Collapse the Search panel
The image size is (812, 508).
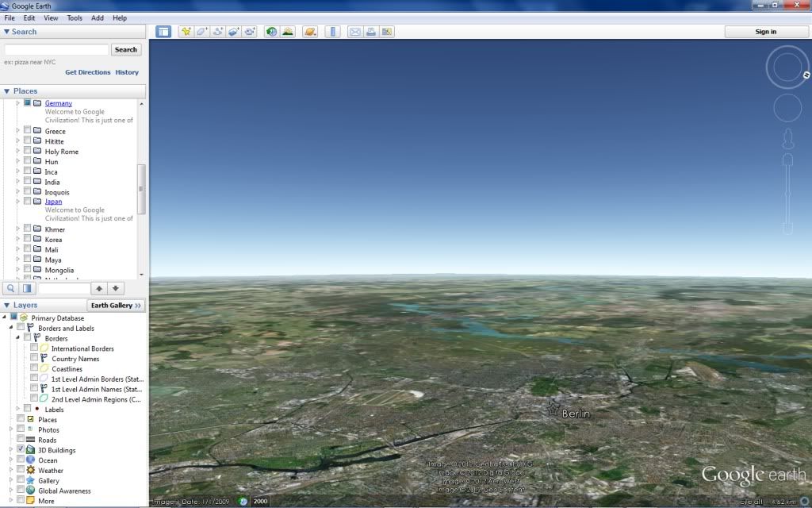(6, 32)
